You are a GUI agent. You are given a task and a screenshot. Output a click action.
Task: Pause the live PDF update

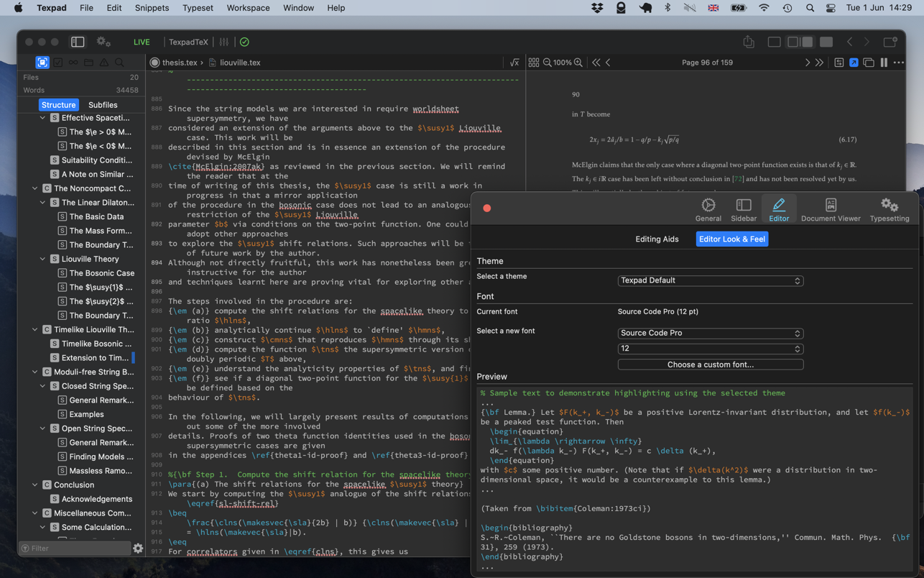click(884, 63)
